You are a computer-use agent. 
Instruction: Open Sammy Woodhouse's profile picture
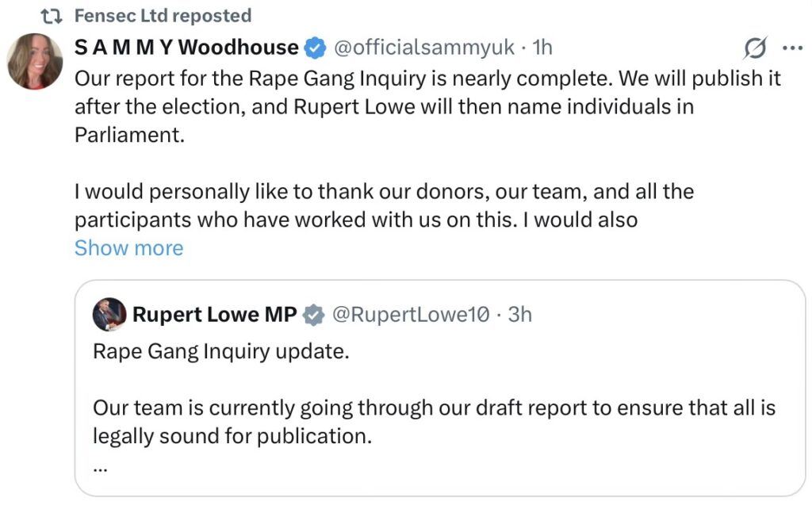[x=36, y=61]
